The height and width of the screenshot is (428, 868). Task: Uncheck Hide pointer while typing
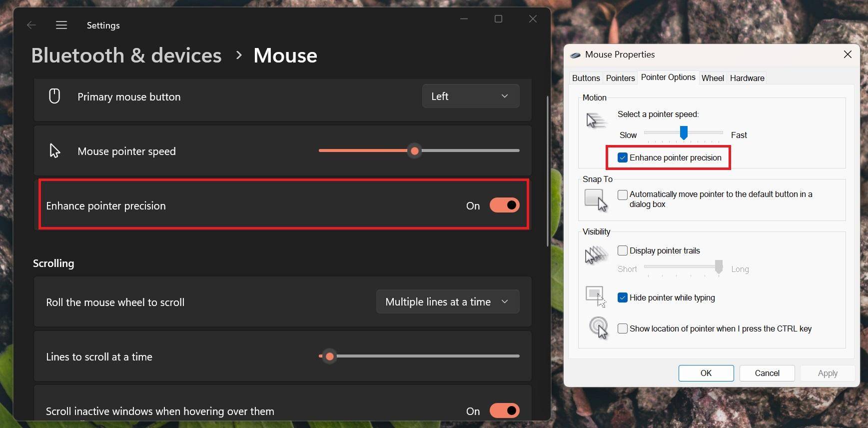pyautogui.click(x=623, y=297)
